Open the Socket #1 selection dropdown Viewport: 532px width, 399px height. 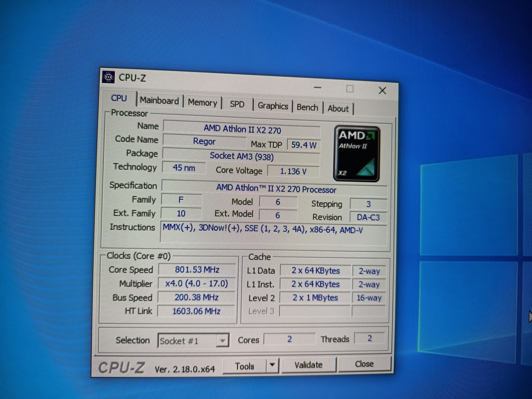pos(193,341)
